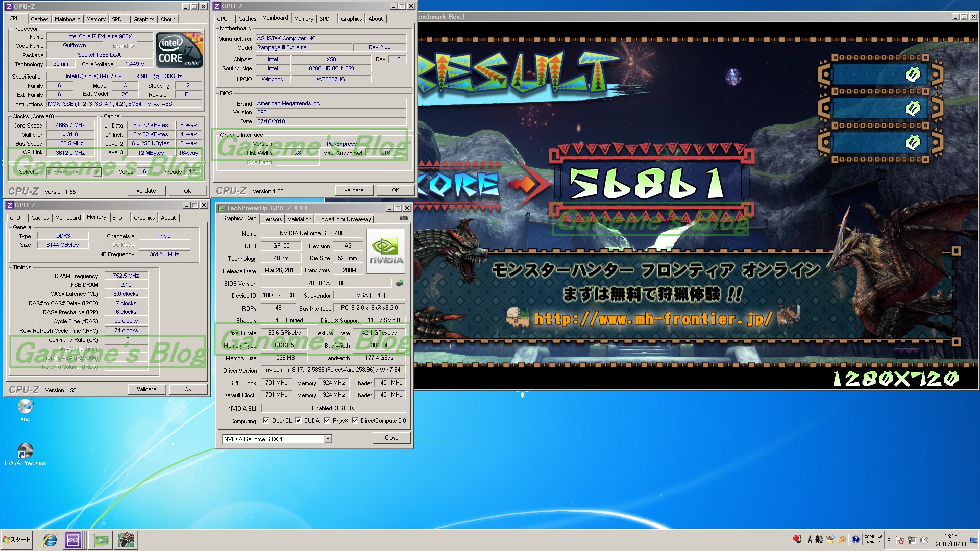Open GPU-Z from the taskbar
The image size is (980, 551).
[101, 540]
